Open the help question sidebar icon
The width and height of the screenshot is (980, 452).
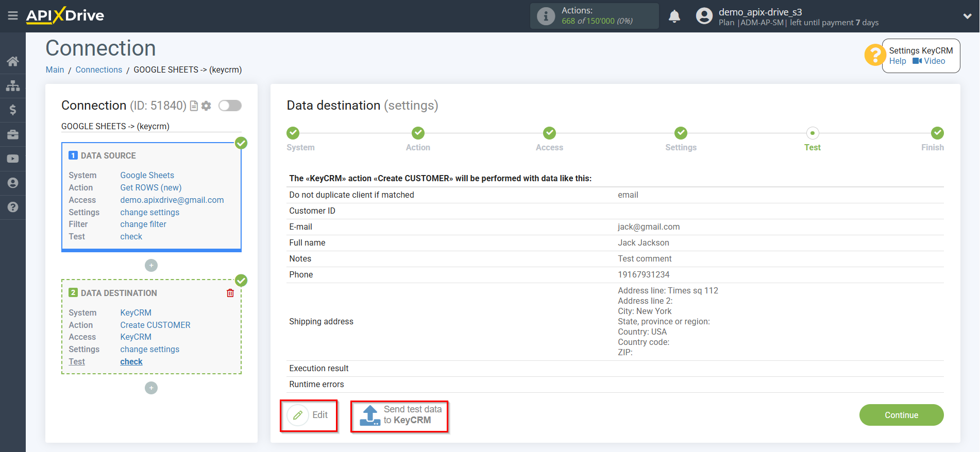click(x=13, y=207)
